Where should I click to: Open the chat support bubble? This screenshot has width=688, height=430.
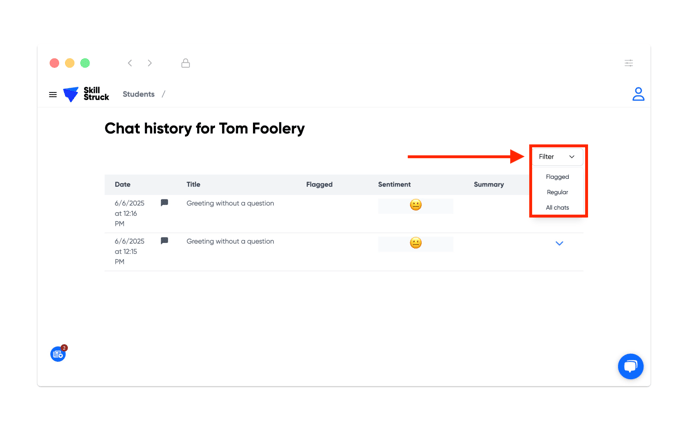coord(631,366)
